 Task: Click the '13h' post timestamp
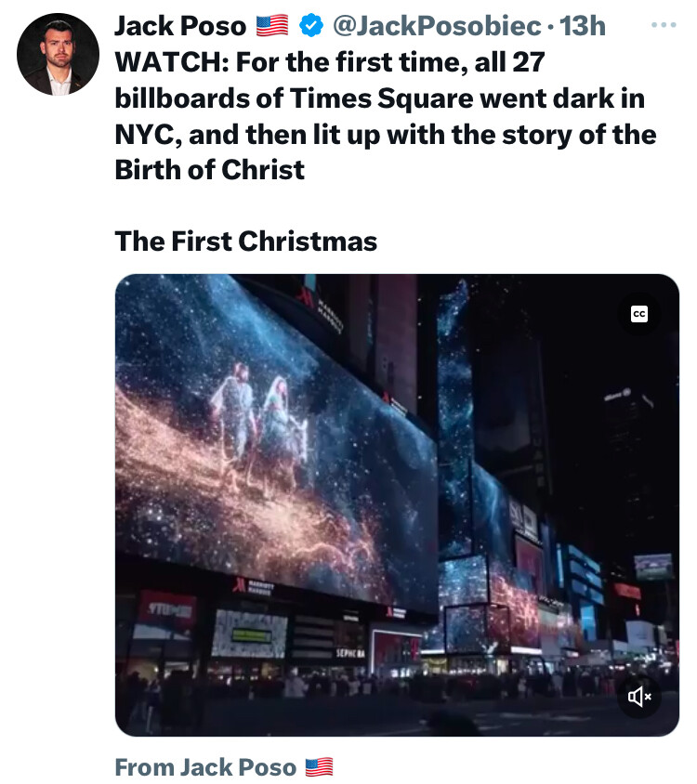tap(583, 26)
